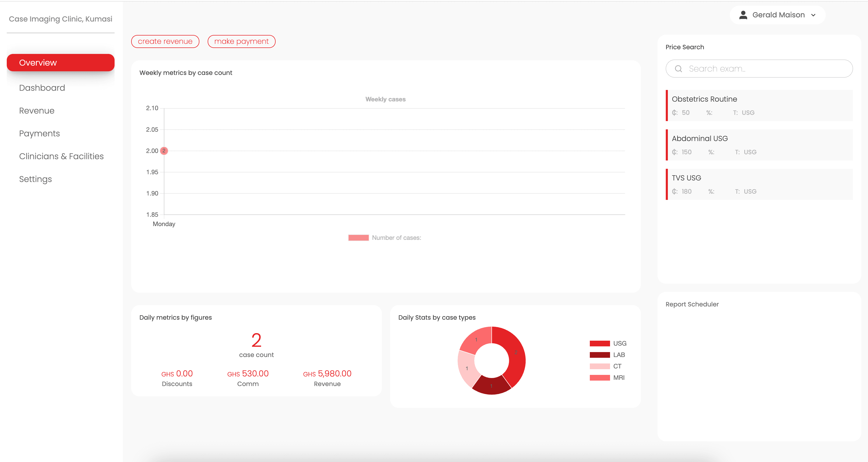The width and height of the screenshot is (868, 462).
Task: Open Clinicians & Facilities section
Action: tap(61, 156)
